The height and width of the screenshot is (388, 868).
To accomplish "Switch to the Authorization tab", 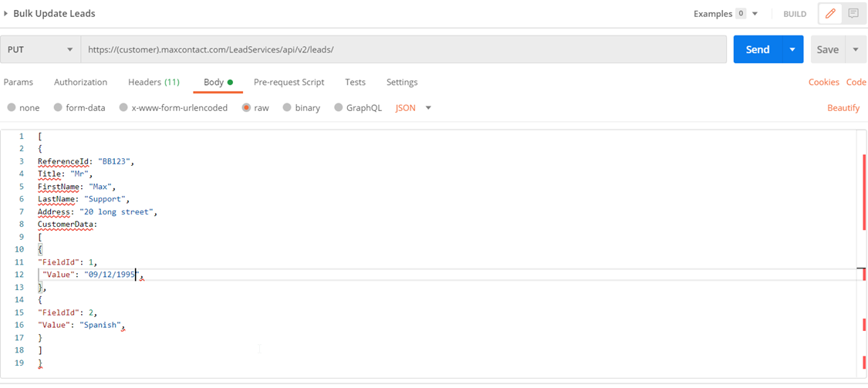I will click(x=81, y=82).
